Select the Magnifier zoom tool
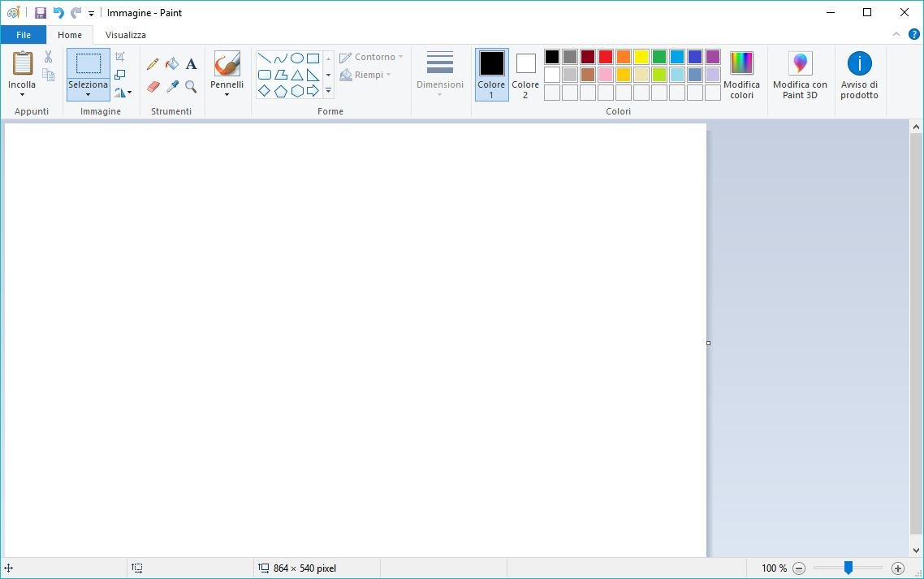924x579 pixels. pyautogui.click(x=192, y=86)
